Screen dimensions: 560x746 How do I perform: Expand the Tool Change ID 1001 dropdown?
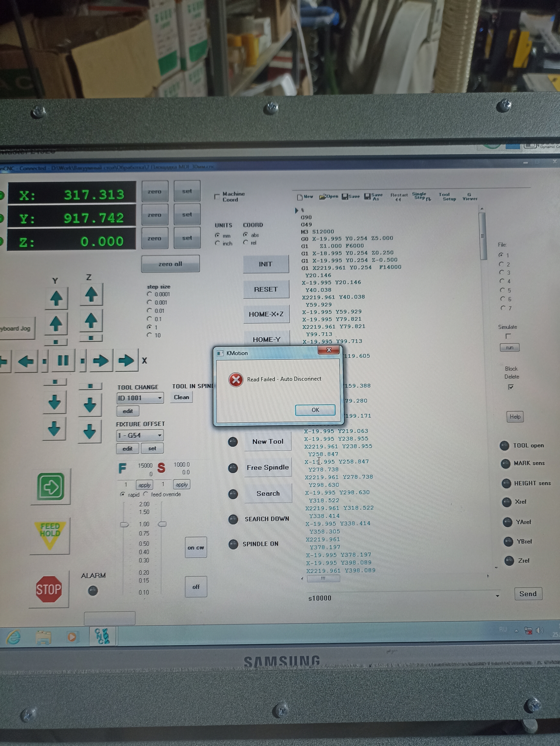pos(160,398)
